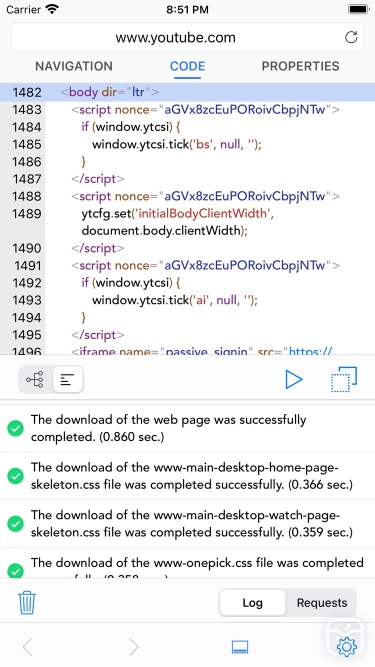
Task: Open the PROPERTIES tab
Action: pyautogui.click(x=301, y=66)
